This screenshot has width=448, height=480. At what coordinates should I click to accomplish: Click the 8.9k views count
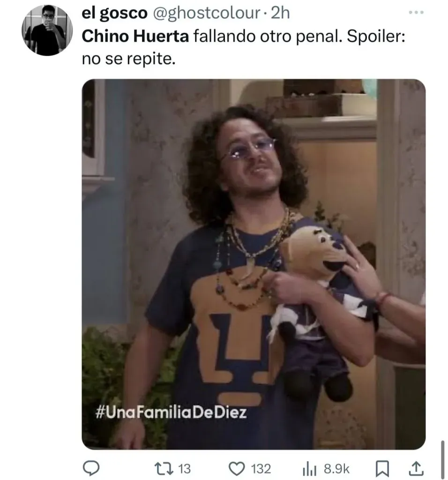point(336,469)
